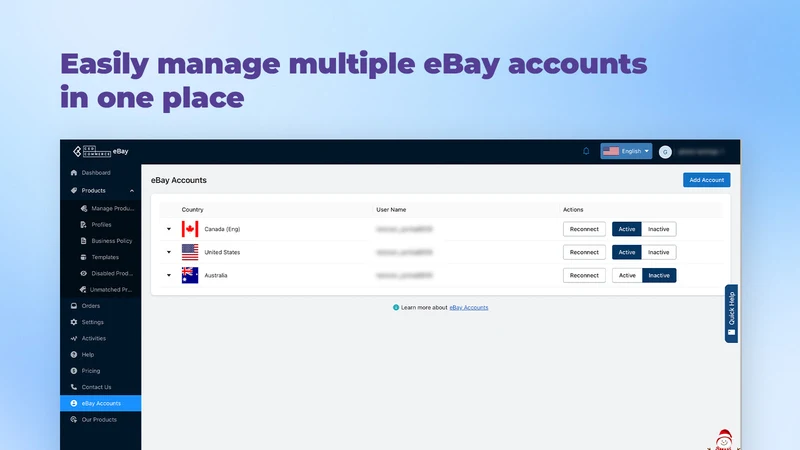Viewport: 800px width, 450px height.
Task: Click the Actions column header
Action: [573, 210]
